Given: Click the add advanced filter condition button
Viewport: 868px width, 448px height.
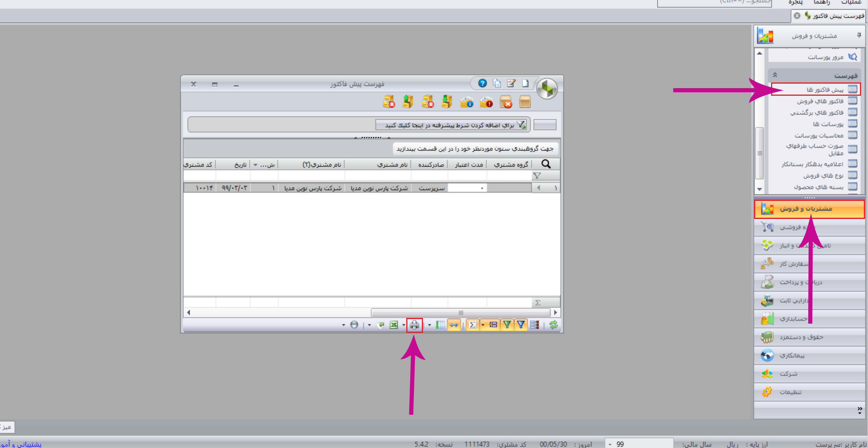Looking at the screenshot, I should pyautogui.click(x=451, y=125).
